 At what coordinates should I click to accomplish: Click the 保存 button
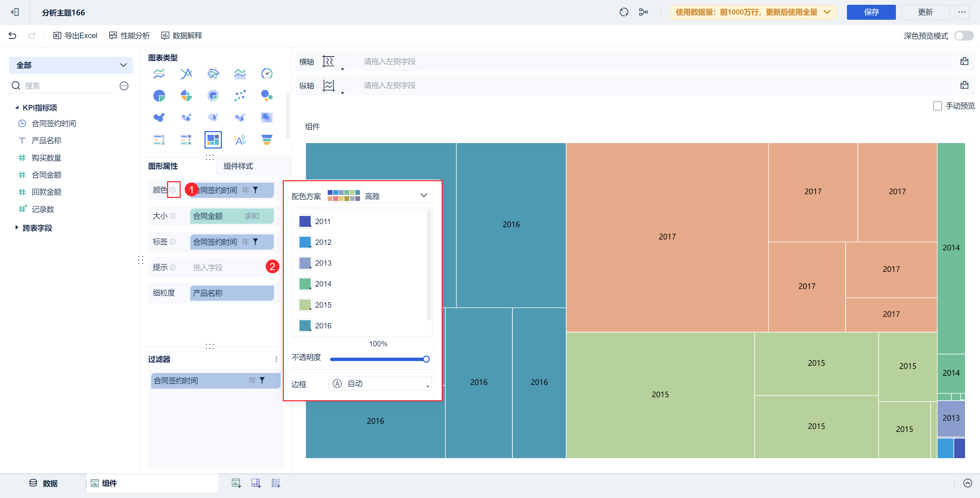(870, 12)
